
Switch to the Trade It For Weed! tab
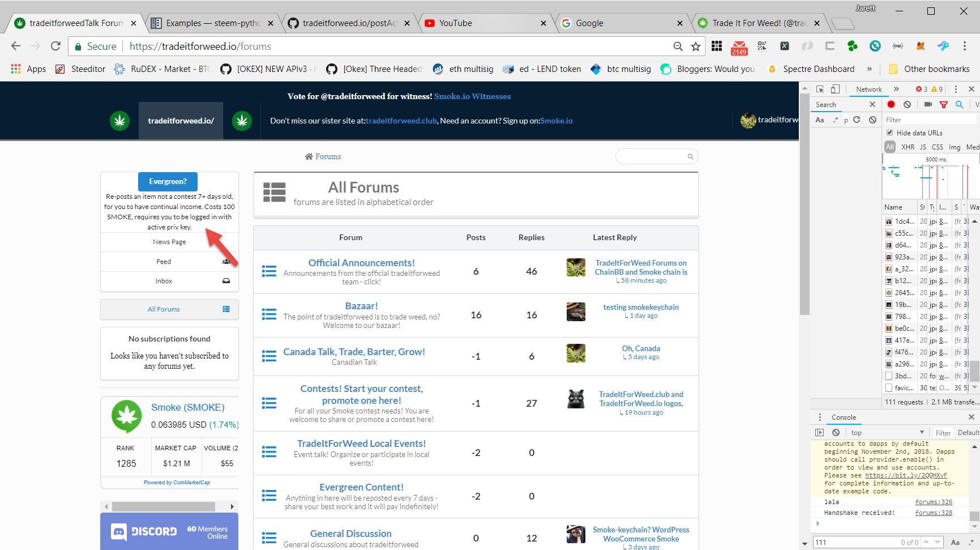point(759,23)
